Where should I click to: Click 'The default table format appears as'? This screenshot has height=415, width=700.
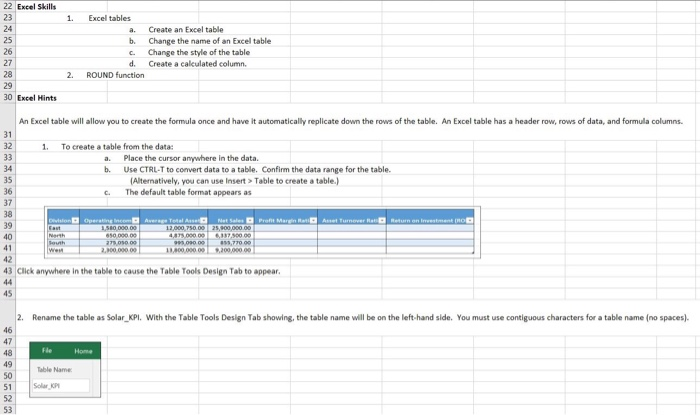(x=188, y=192)
